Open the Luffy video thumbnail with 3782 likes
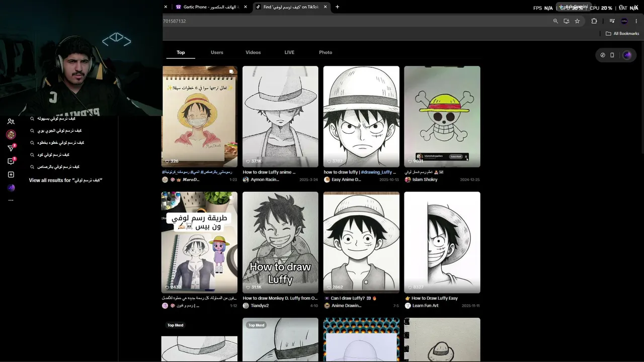Viewport: 644px width, 362px height. (x=361, y=117)
